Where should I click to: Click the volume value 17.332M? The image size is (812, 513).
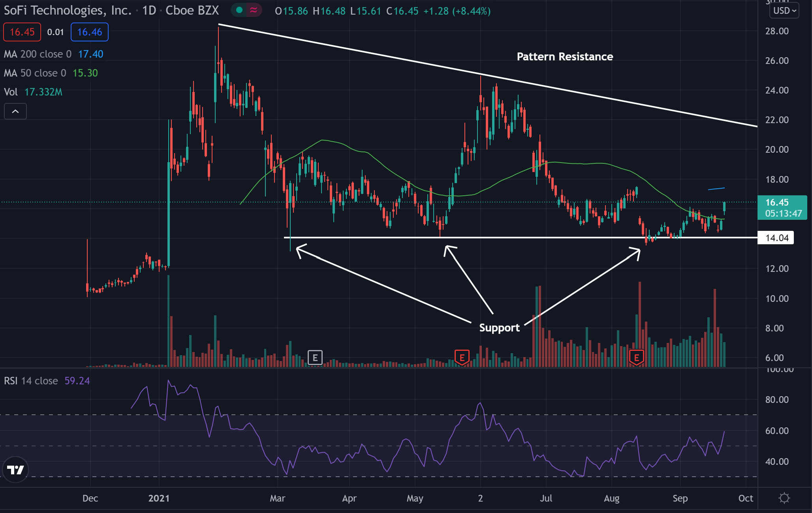tap(43, 92)
